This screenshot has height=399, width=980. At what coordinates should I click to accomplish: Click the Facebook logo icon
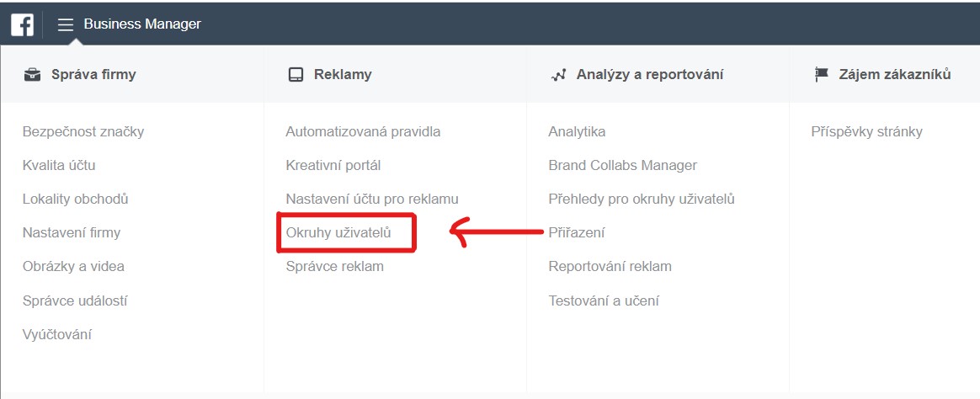click(x=23, y=25)
